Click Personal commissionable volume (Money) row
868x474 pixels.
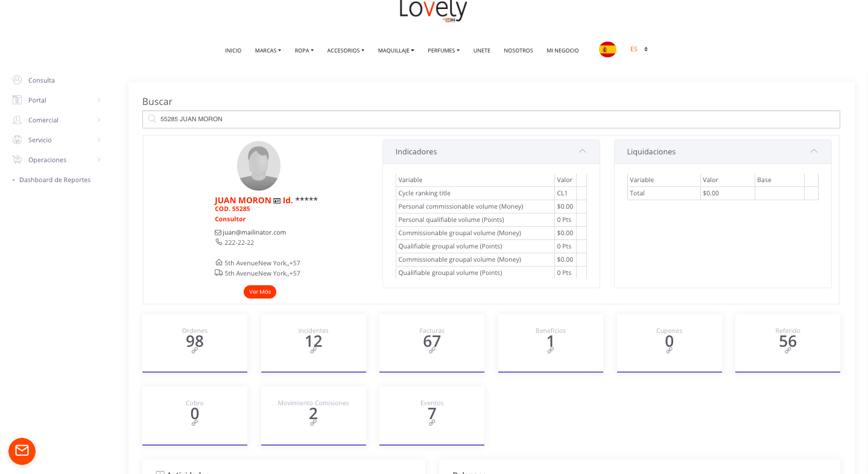click(x=491, y=206)
